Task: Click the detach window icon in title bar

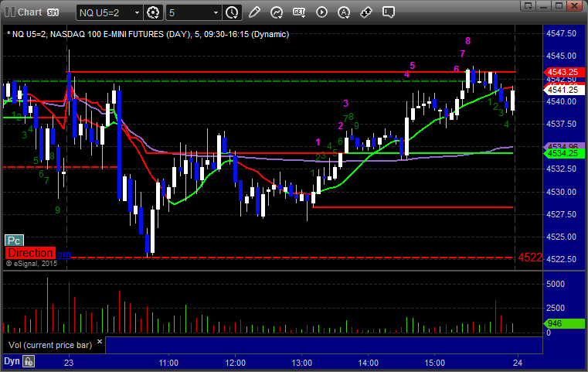Action: pyautogui.click(x=529, y=5)
